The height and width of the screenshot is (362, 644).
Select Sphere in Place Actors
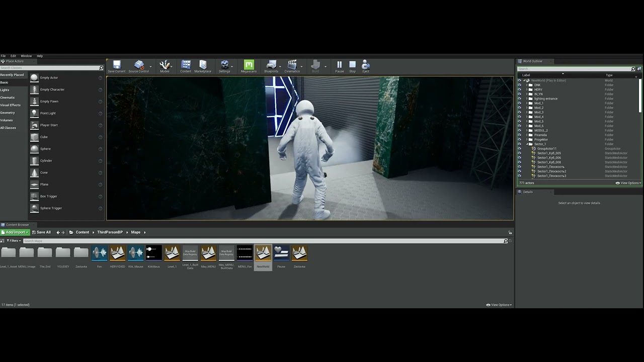(66, 149)
